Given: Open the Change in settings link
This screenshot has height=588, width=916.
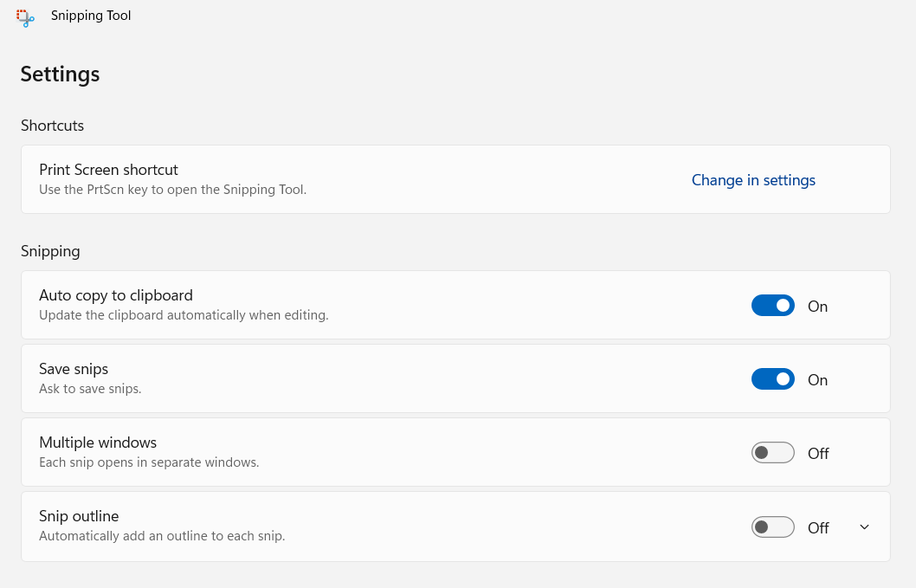Looking at the screenshot, I should pyautogui.click(x=753, y=180).
